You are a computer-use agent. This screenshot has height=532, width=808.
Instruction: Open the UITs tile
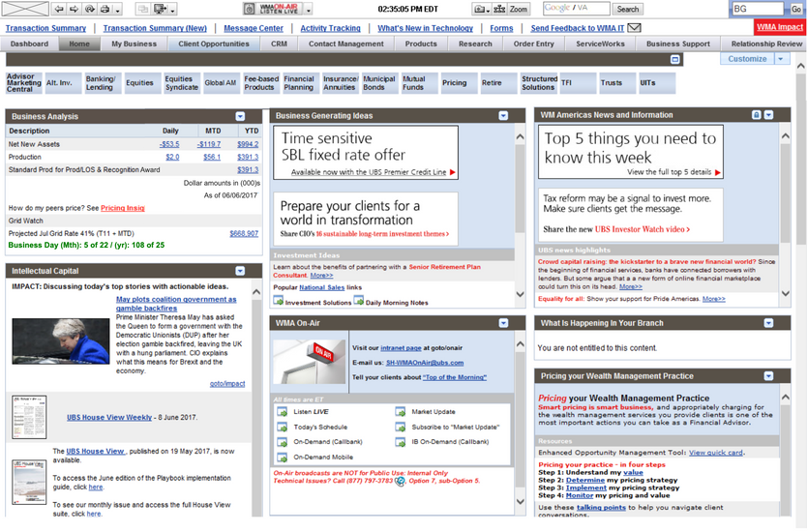pyautogui.click(x=656, y=83)
